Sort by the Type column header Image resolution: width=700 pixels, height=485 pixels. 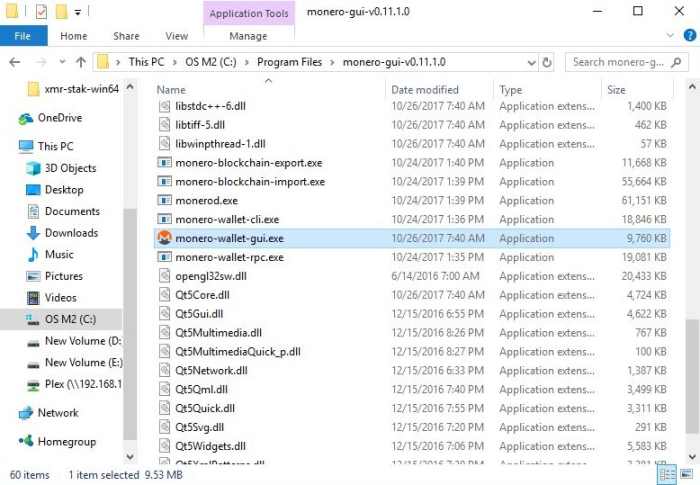[511, 90]
